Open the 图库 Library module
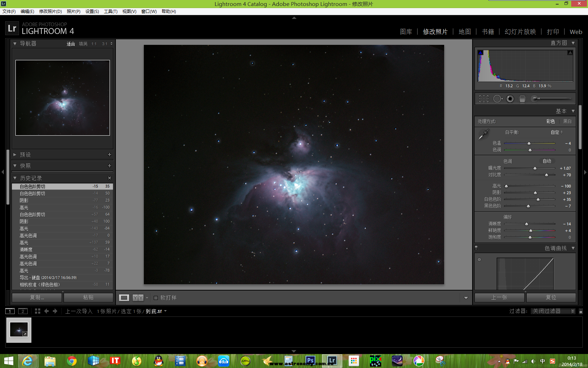 (x=406, y=32)
